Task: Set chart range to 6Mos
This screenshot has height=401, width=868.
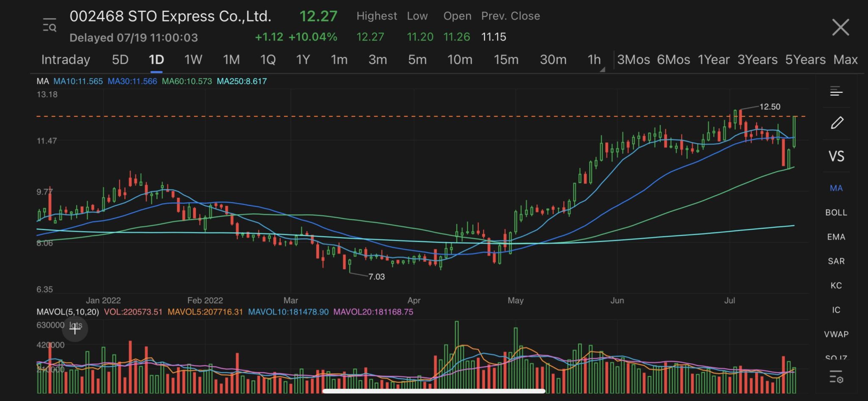Action: pos(673,60)
